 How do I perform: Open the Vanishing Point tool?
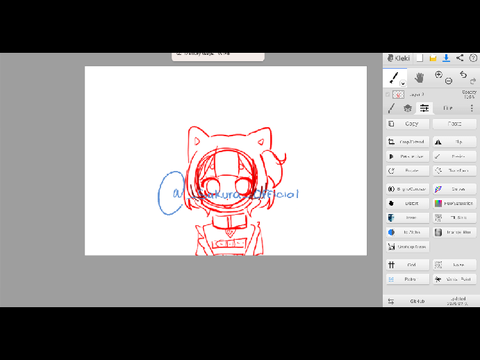pos(455,279)
